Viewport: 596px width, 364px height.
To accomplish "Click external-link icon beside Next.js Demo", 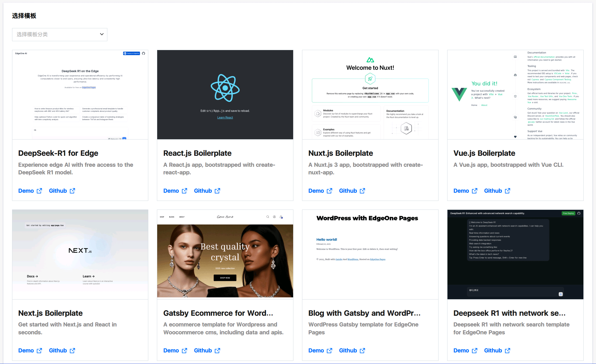I will (39, 351).
